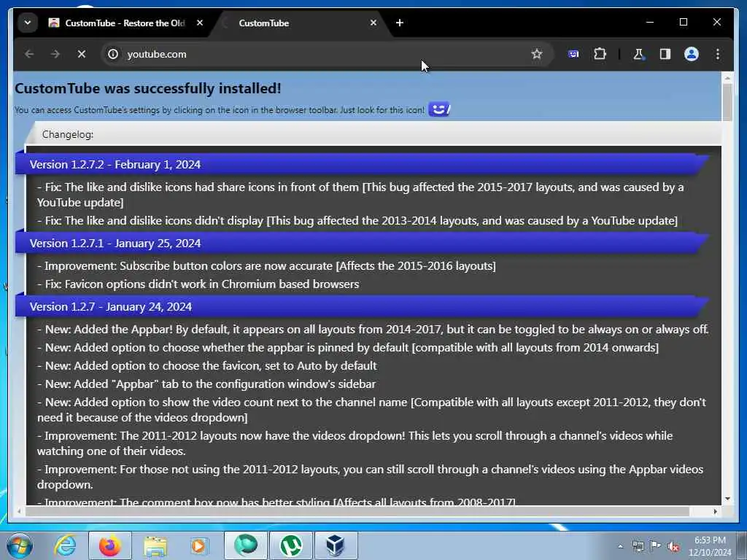Click the scroll-up arrow on vertical scrollbar
This screenshot has height=560, width=747.
727,77
